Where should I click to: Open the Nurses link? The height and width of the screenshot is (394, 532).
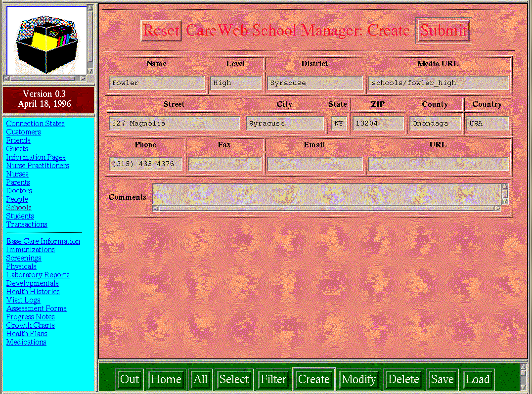click(17, 174)
